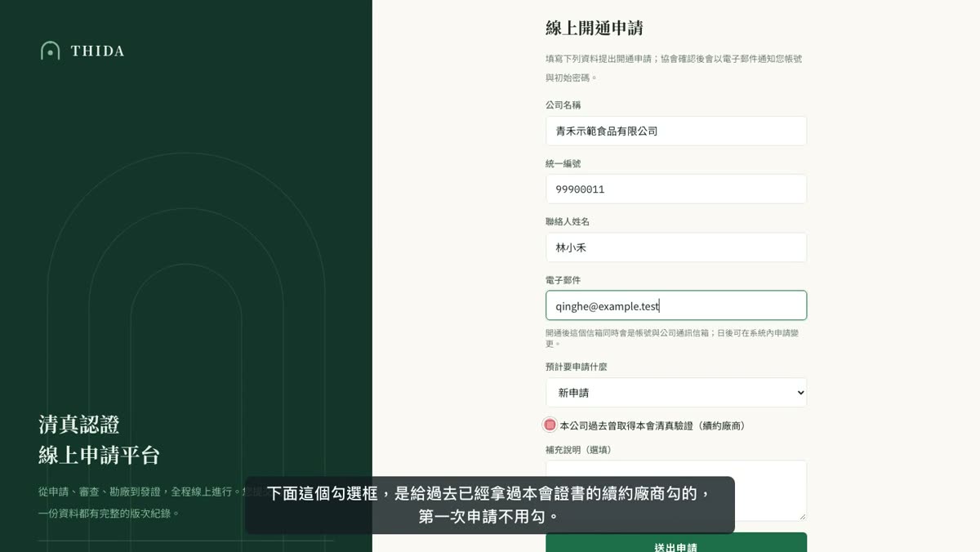Image resolution: width=980 pixels, height=552 pixels.
Task: Click the 本公司過去曾取得本會清真驗證 checkbox label
Action: (x=653, y=425)
